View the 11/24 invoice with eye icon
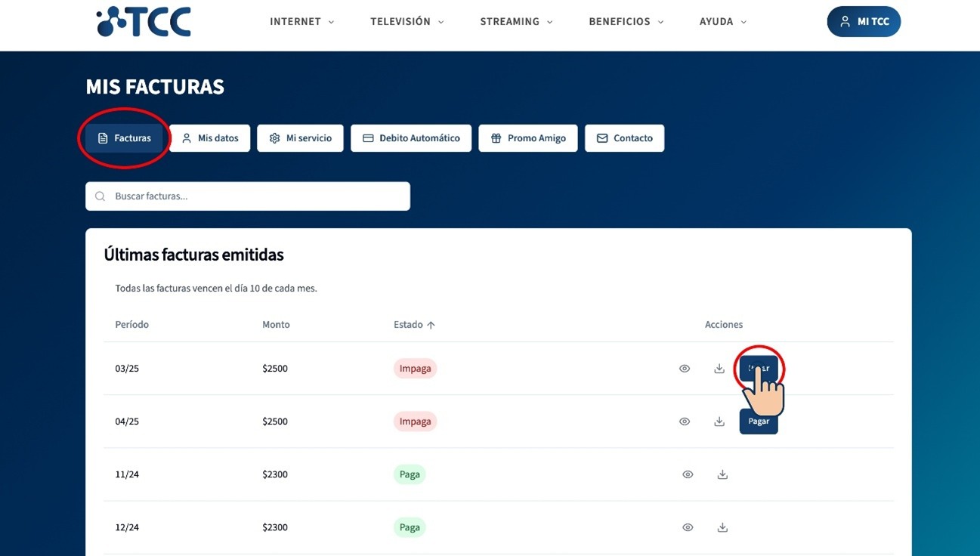The height and width of the screenshot is (556, 980). [688, 474]
